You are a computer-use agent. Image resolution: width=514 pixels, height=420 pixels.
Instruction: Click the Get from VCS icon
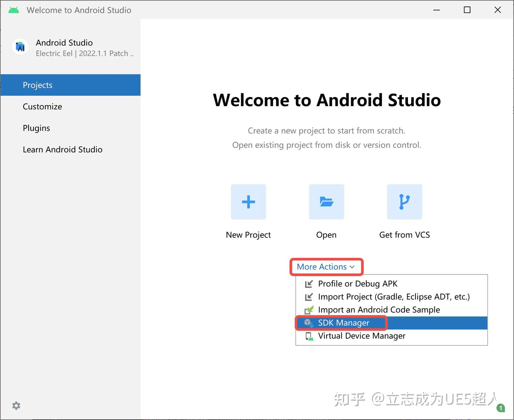[x=404, y=202]
